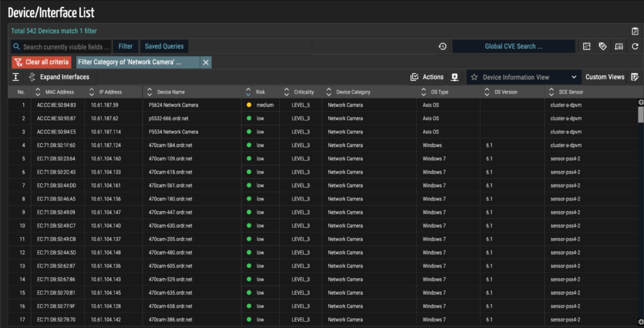The height and width of the screenshot is (328, 644).
Task: Select IP 10.61.104.143
Action: pos(106,280)
